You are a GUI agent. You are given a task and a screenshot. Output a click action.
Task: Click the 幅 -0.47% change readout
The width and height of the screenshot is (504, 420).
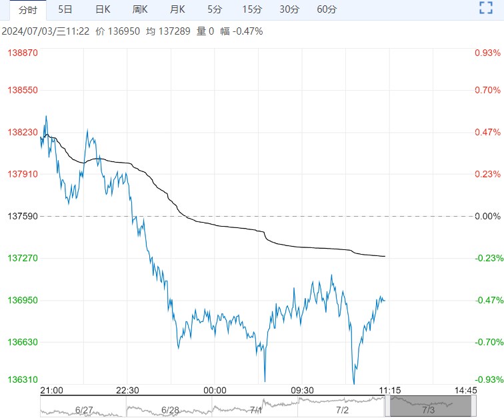241,31
